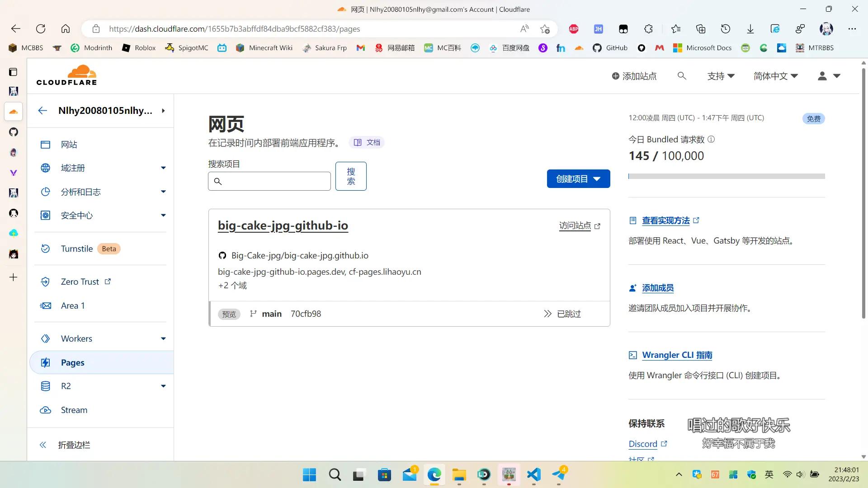Screen dimensions: 868x488
Task: Open the user account profile dropdown
Action: click(x=829, y=76)
